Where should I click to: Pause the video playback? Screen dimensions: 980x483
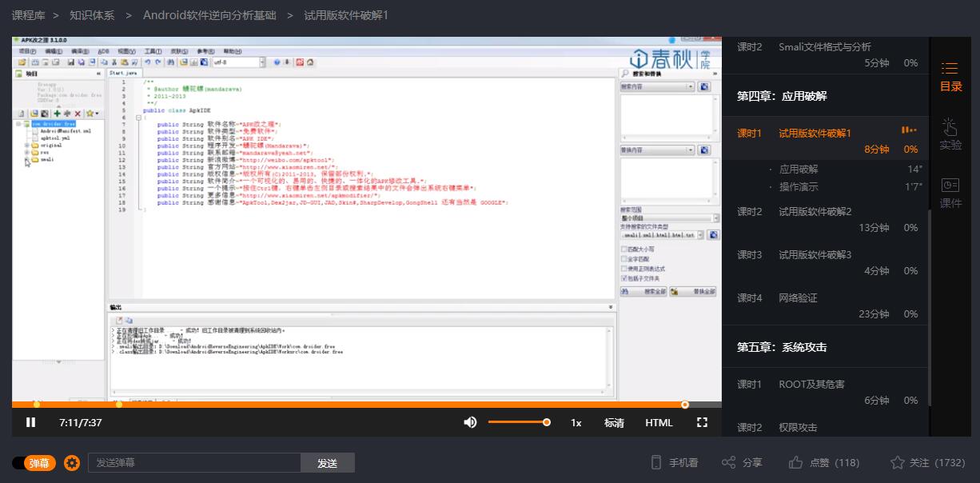click(31, 422)
